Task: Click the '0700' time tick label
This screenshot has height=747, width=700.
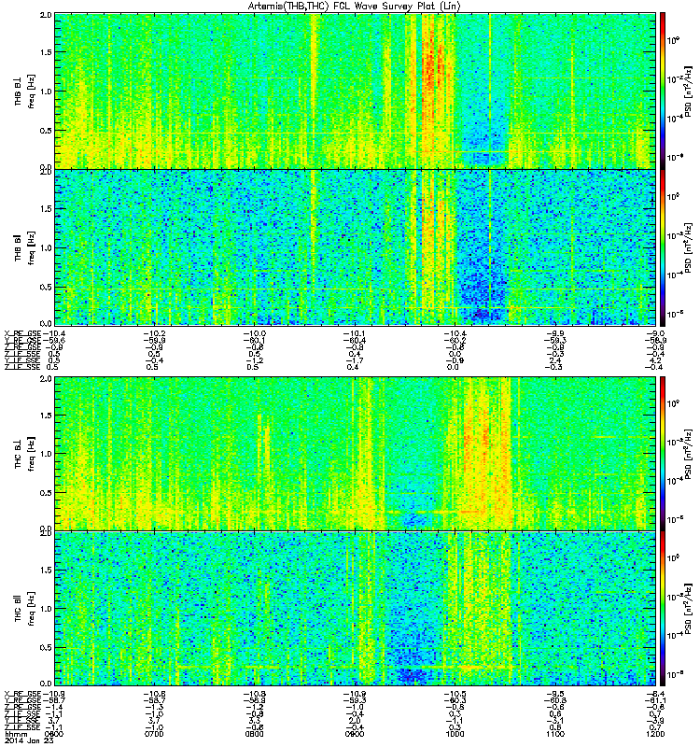Action: click(154, 734)
